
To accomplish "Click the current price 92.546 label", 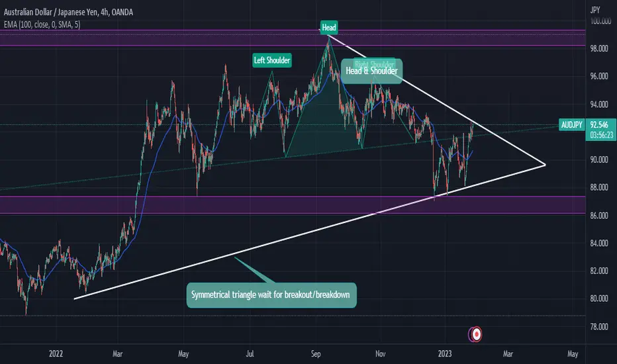I will coord(599,124).
